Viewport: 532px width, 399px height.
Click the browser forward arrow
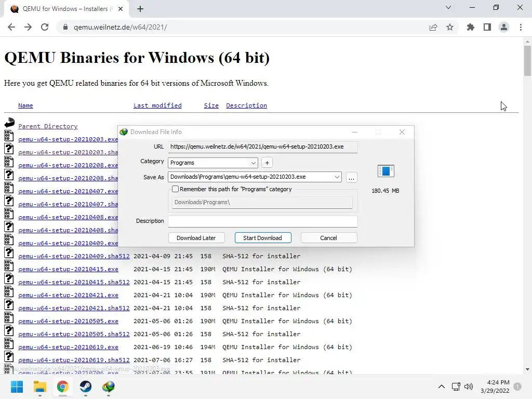pyautogui.click(x=28, y=27)
